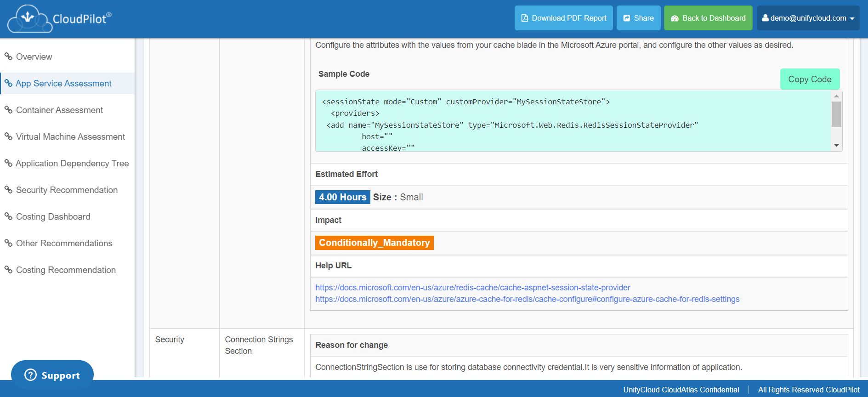Image resolution: width=868 pixels, height=397 pixels.
Task: Click the link icon beside App Service Assessment
Action: [x=8, y=83]
